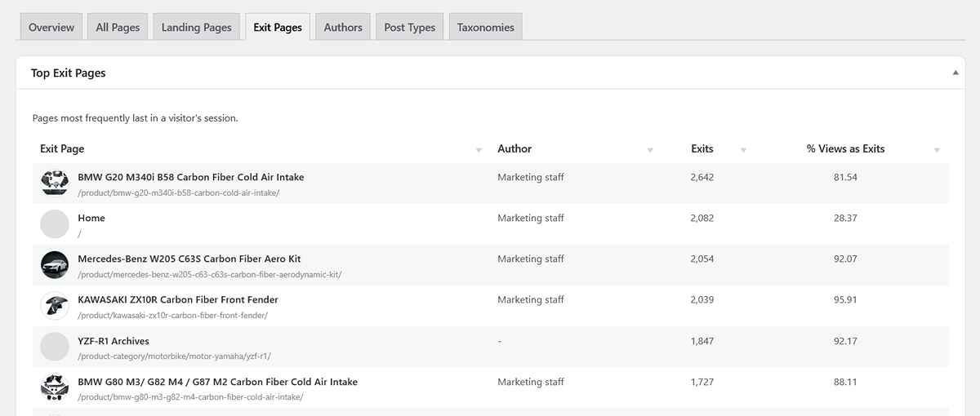Click the 2,054 exits value
Viewport: 980px width, 416px height.
pos(702,259)
